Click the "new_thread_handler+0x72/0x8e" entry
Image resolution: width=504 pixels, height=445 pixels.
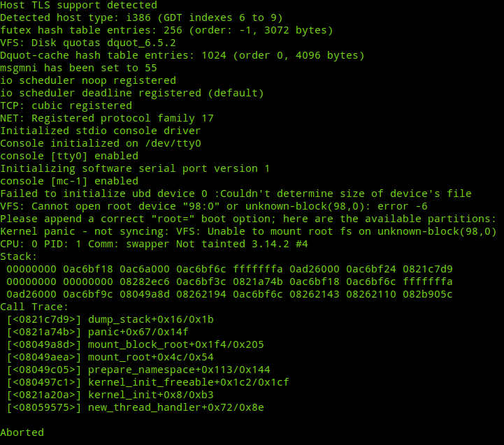coord(175,407)
